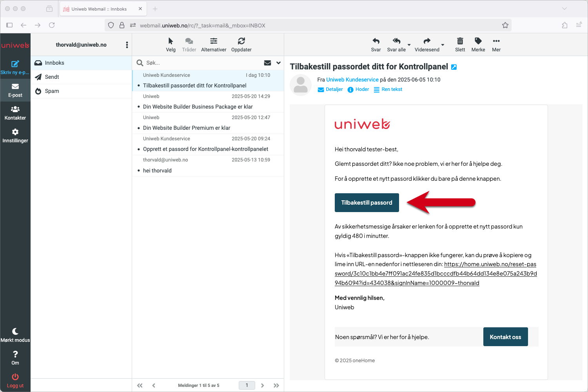The height and width of the screenshot is (392, 588).
Task: Switch to Ren tekst view
Action: pos(388,89)
